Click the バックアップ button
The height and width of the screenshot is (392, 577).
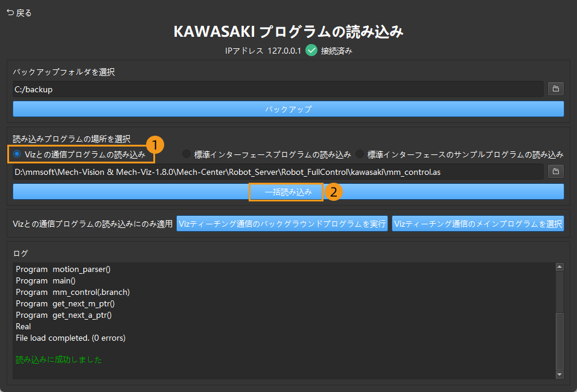click(x=288, y=109)
